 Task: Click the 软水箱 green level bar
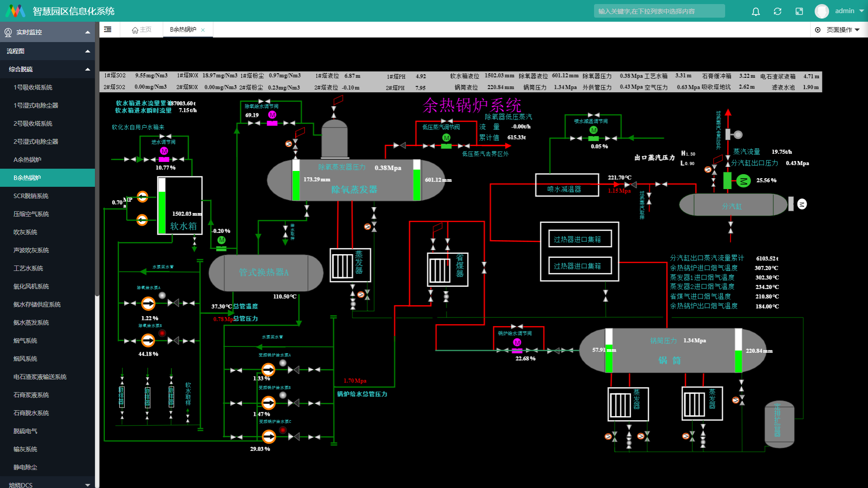162,212
